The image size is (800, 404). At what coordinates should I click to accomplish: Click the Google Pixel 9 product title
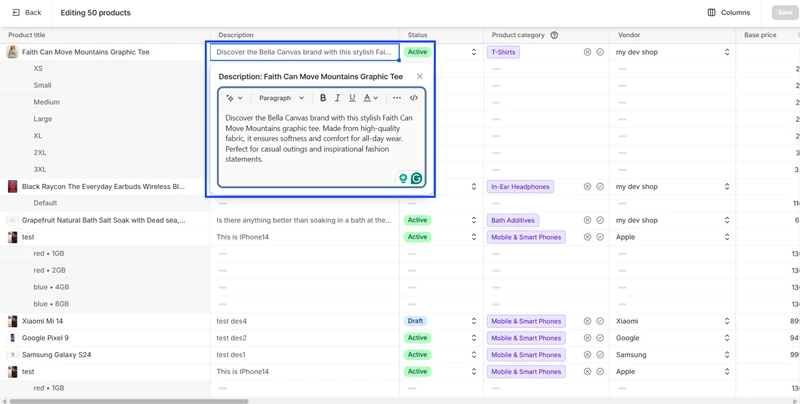45,338
